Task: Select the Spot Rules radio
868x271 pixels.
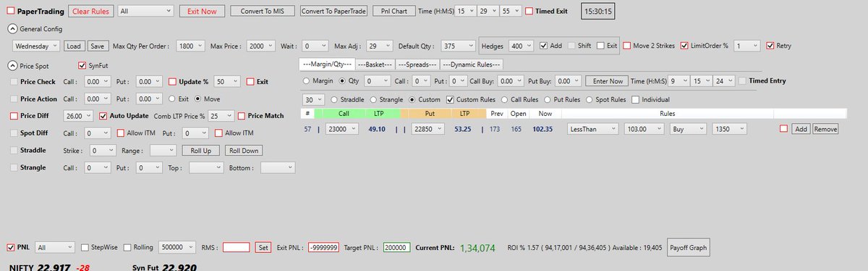Action: coord(590,99)
